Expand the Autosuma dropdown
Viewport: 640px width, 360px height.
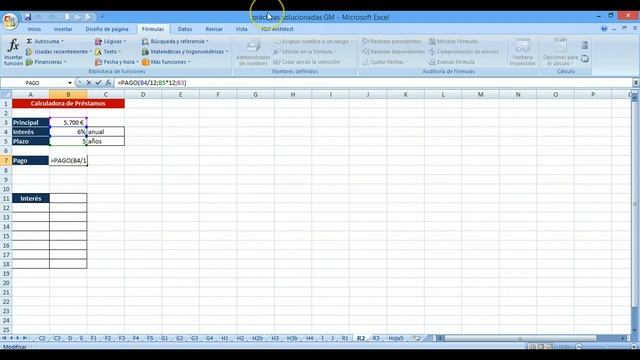coord(45,41)
